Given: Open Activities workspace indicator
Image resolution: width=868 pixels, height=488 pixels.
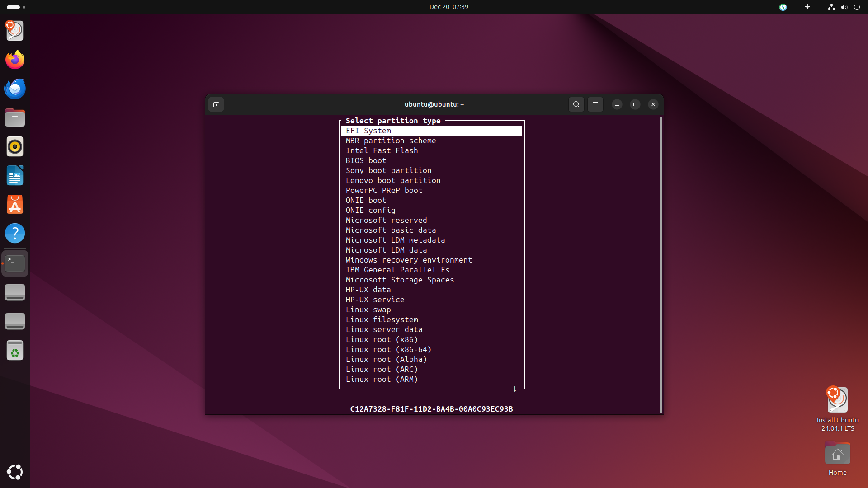Looking at the screenshot, I should click(16, 7).
